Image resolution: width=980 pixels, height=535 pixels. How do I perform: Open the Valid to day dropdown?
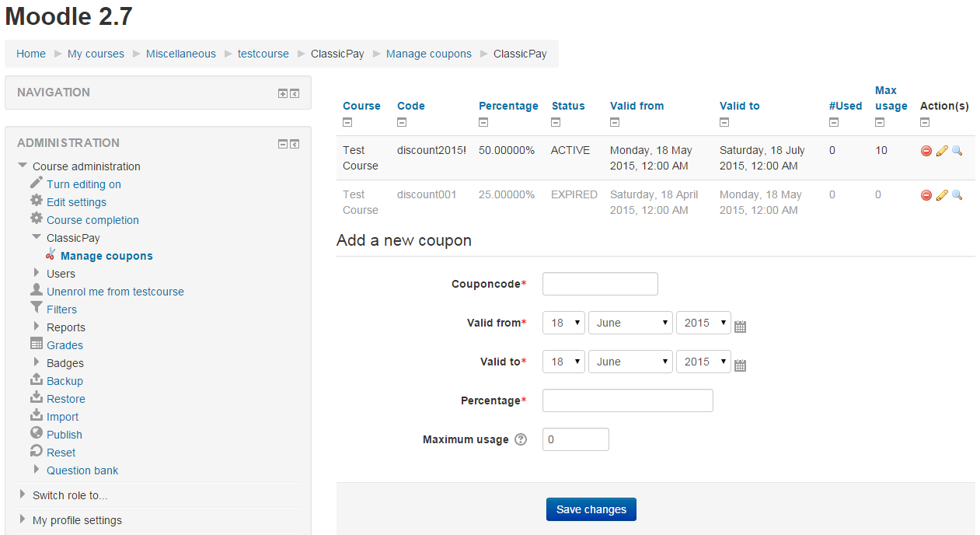click(x=563, y=362)
